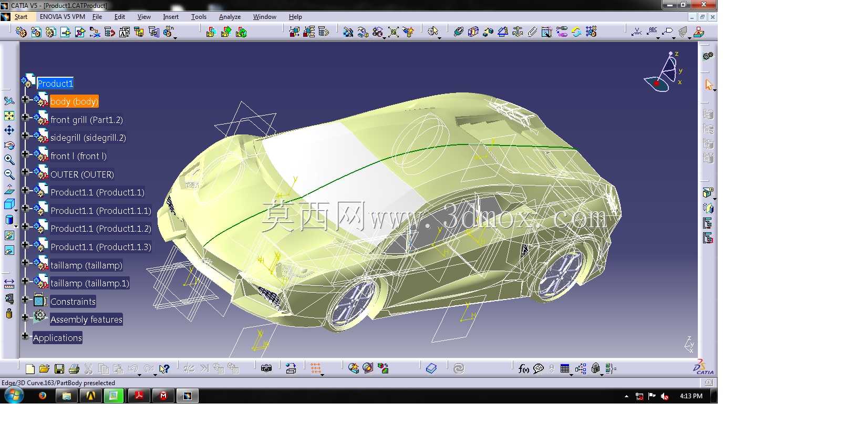Expand the front grill (Part1.2) node

click(x=25, y=118)
